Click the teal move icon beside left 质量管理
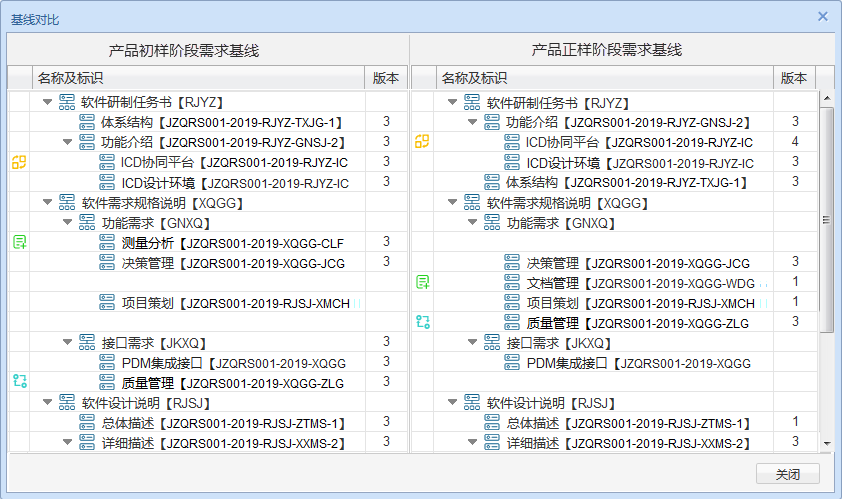The height and width of the screenshot is (499, 842). (19, 381)
